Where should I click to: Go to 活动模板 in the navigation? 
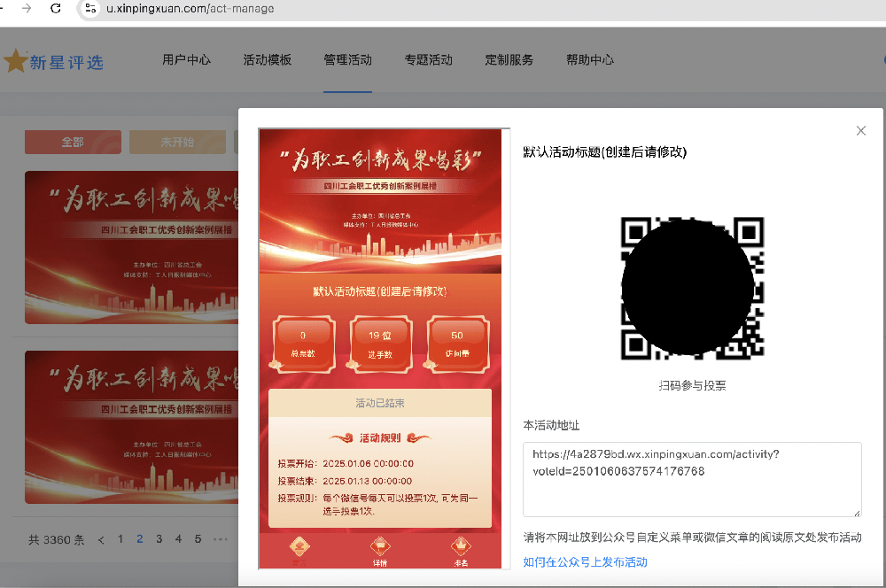coord(268,60)
